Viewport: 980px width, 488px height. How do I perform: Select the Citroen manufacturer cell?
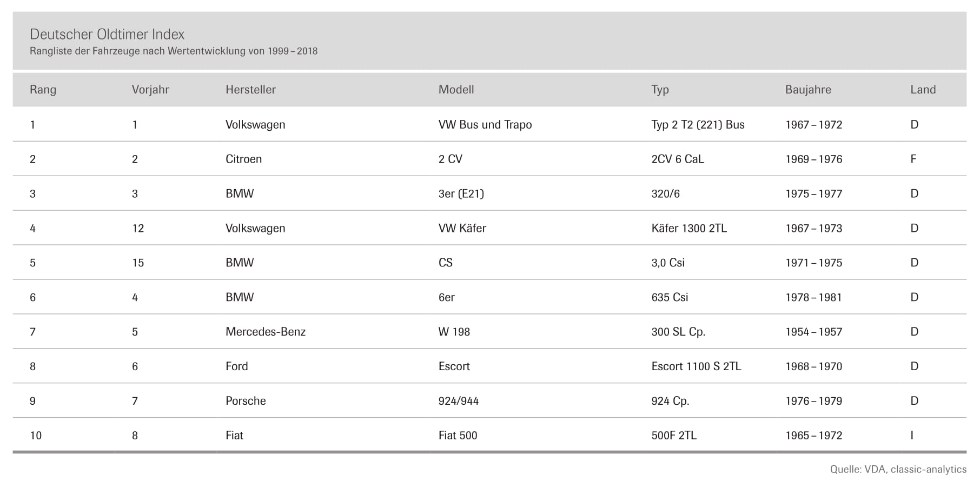[x=243, y=159]
